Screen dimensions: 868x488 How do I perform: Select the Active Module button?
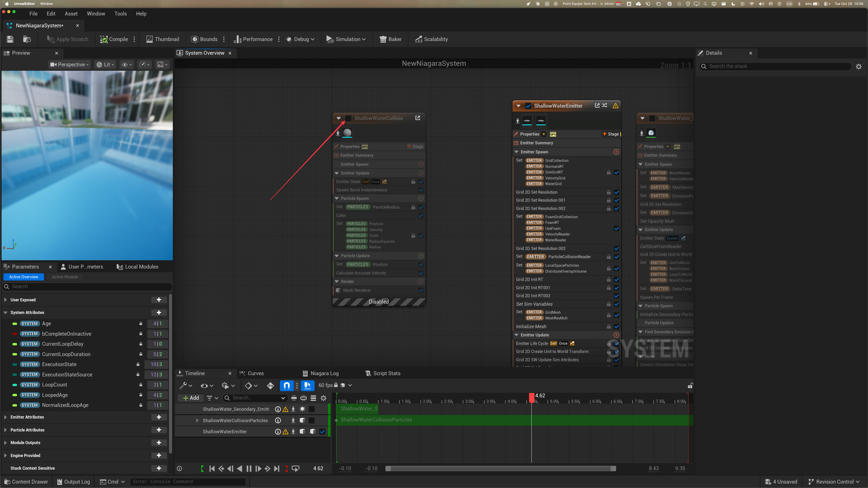(x=65, y=277)
